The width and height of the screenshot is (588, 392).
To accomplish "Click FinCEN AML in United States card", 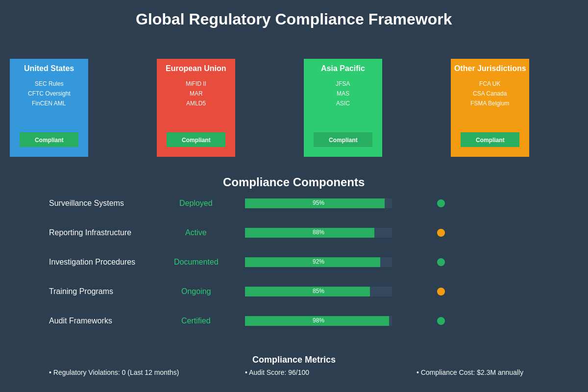I will [x=49, y=103].
